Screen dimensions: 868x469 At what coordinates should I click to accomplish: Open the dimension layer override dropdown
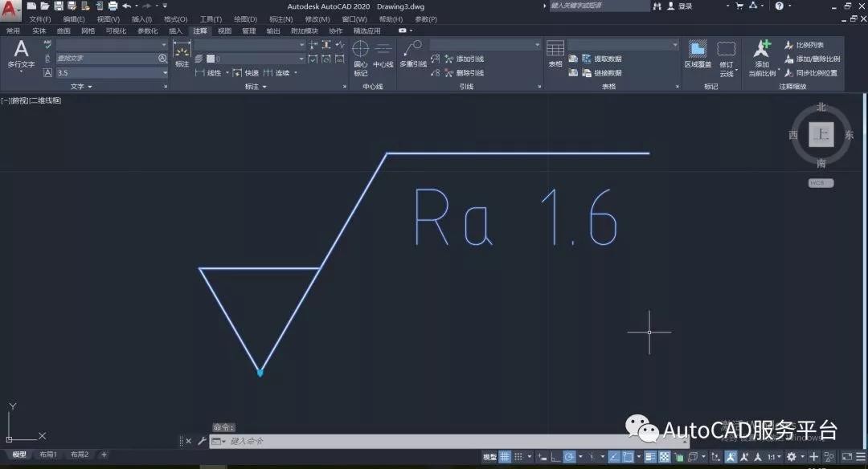coord(301,59)
